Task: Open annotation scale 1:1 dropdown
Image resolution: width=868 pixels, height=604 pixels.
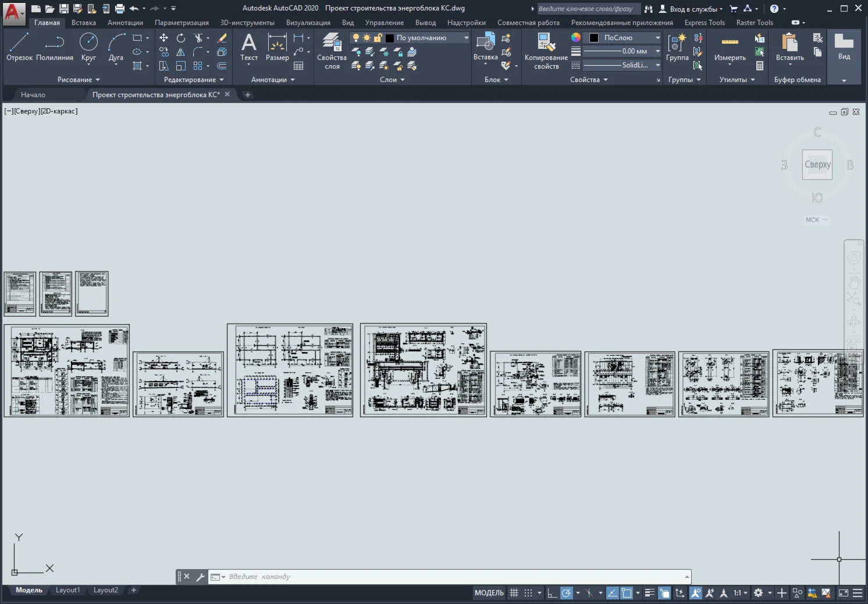Action: 741,593
